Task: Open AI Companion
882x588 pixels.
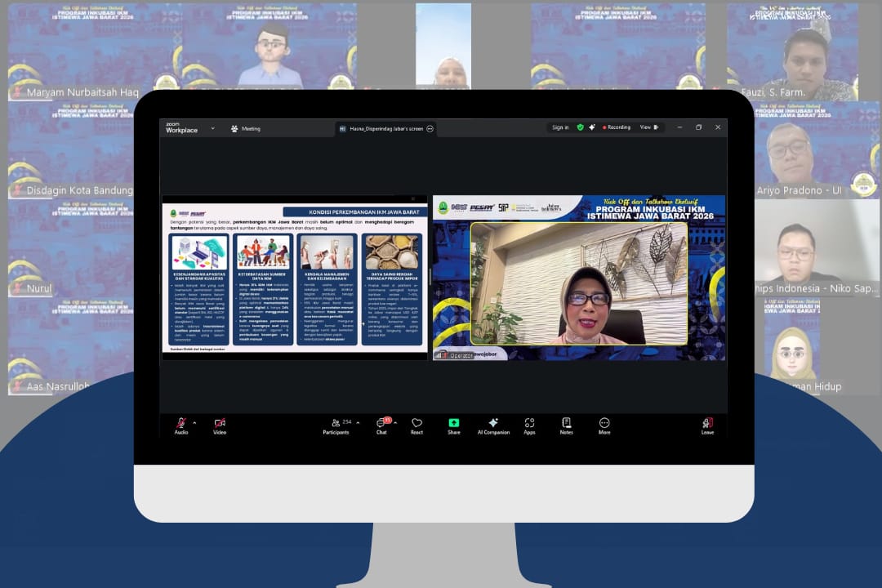Action: pos(493,423)
